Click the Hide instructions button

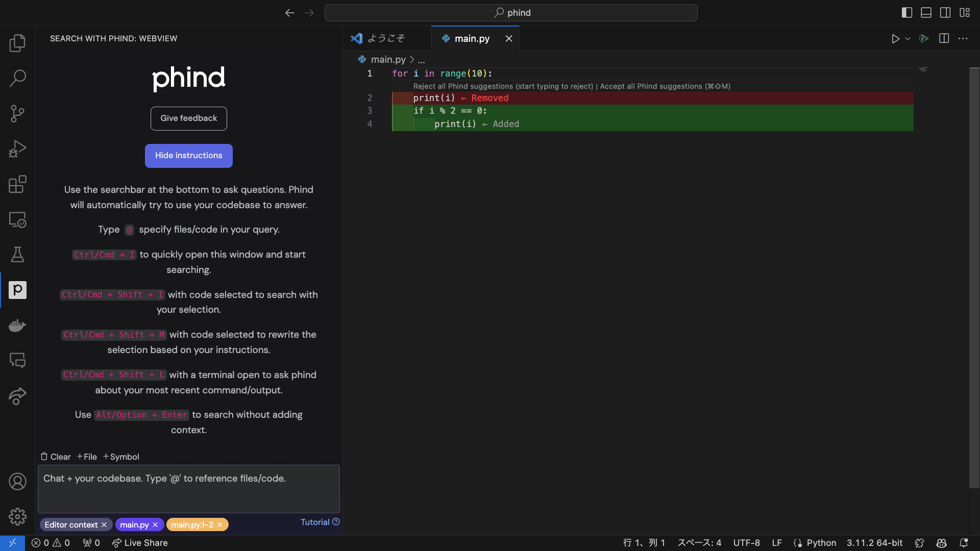(x=188, y=156)
